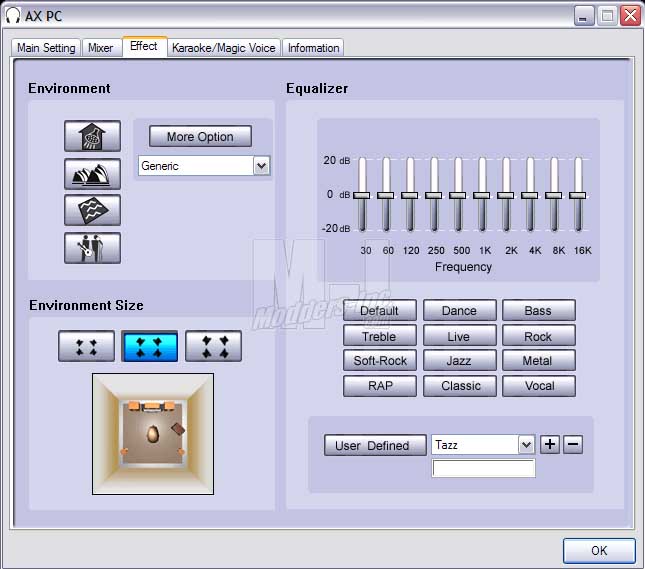Click the 30 Hz equalizer slider handle
Image resolution: width=645 pixels, height=569 pixels.
[x=362, y=195]
